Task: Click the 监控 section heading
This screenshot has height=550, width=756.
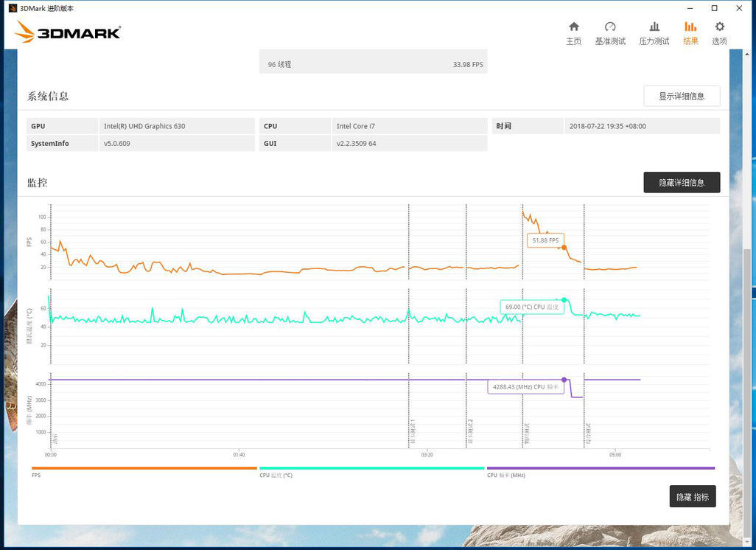Action: pyautogui.click(x=37, y=182)
